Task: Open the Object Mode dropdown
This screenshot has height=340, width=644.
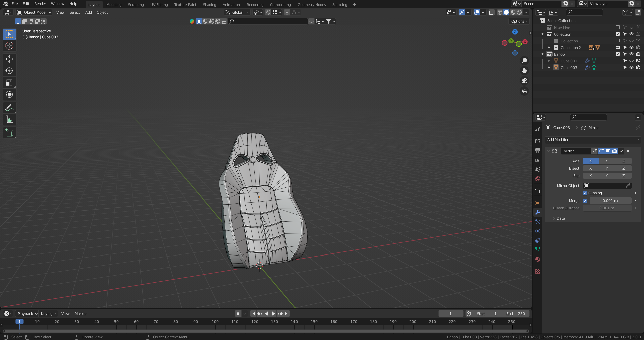Action: (35, 12)
